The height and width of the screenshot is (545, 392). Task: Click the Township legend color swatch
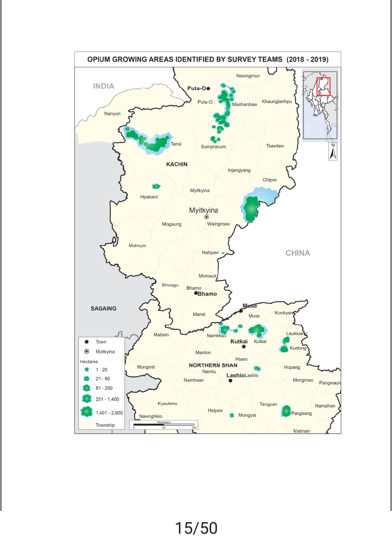(x=87, y=425)
